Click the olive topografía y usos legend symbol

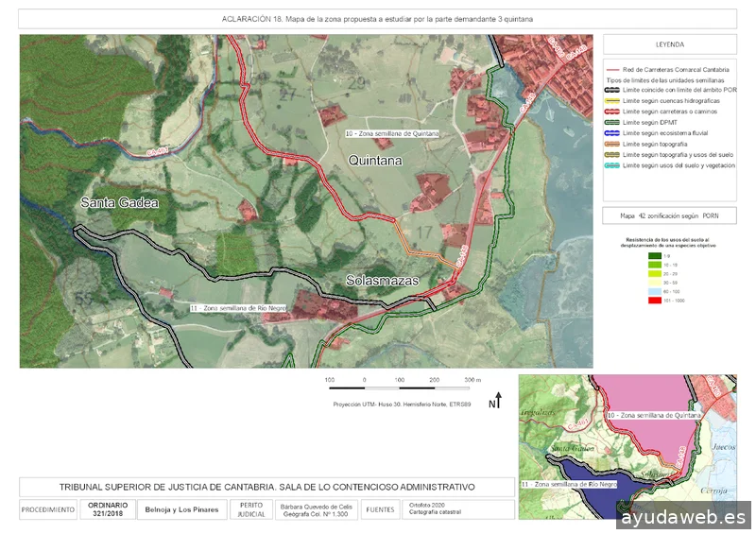tap(612, 154)
